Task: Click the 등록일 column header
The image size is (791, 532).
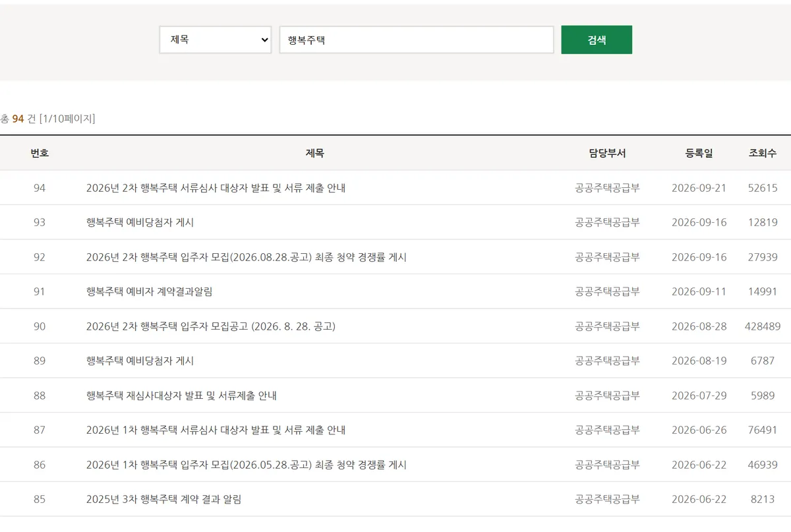Action: (x=699, y=153)
